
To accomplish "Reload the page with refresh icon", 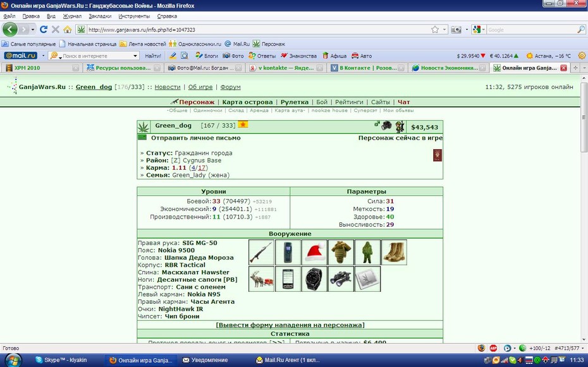I will [44, 29].
